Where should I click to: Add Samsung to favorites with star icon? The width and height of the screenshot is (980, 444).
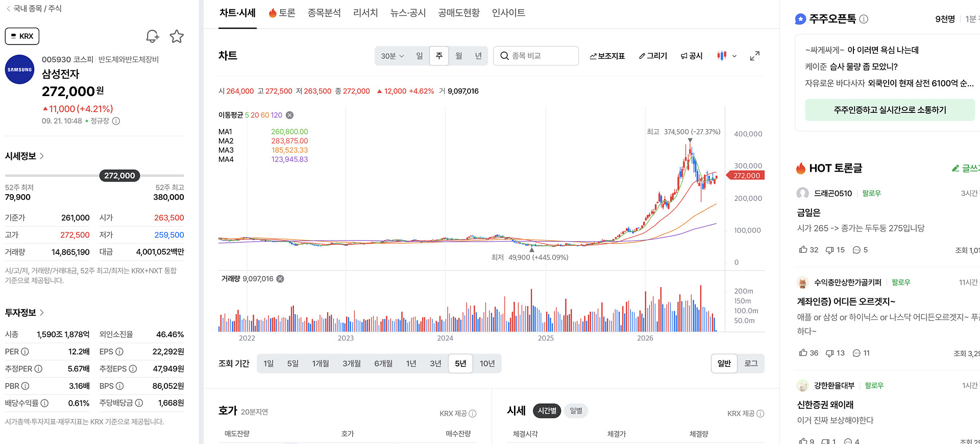[177, 36]
